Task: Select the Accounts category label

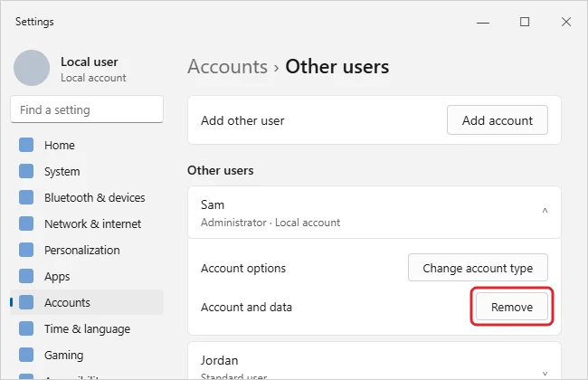Action: click(67, 303)
